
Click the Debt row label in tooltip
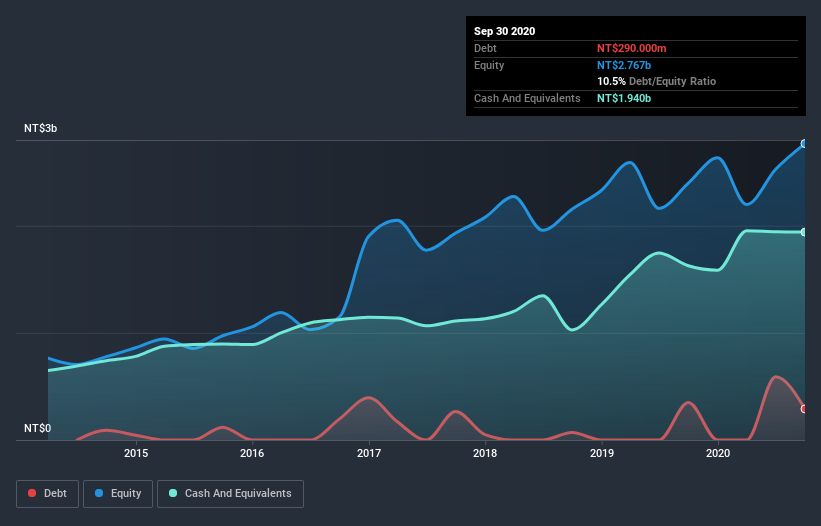tap(485, 48)
